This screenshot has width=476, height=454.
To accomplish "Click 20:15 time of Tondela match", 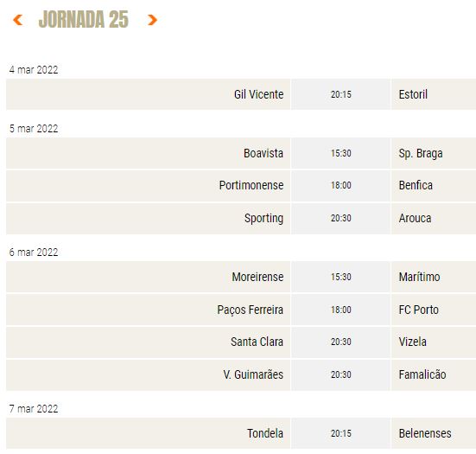I will pyautogui.click(x=341, y=433).
